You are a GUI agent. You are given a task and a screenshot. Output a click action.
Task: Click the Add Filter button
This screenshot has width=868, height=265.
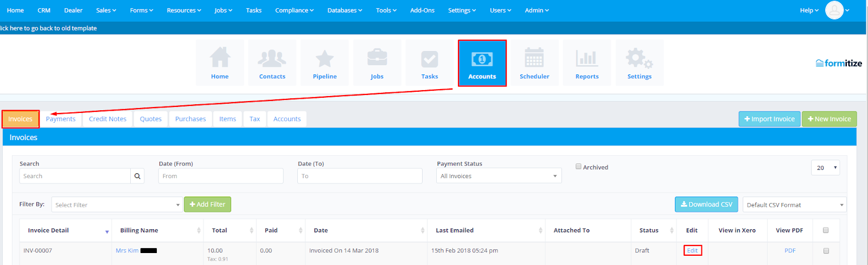pos(208,204)
